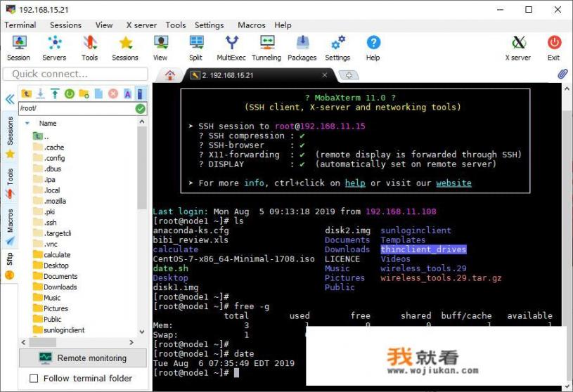Click the Split toolbar icon

pyautogui.click(x=196, y=48)
